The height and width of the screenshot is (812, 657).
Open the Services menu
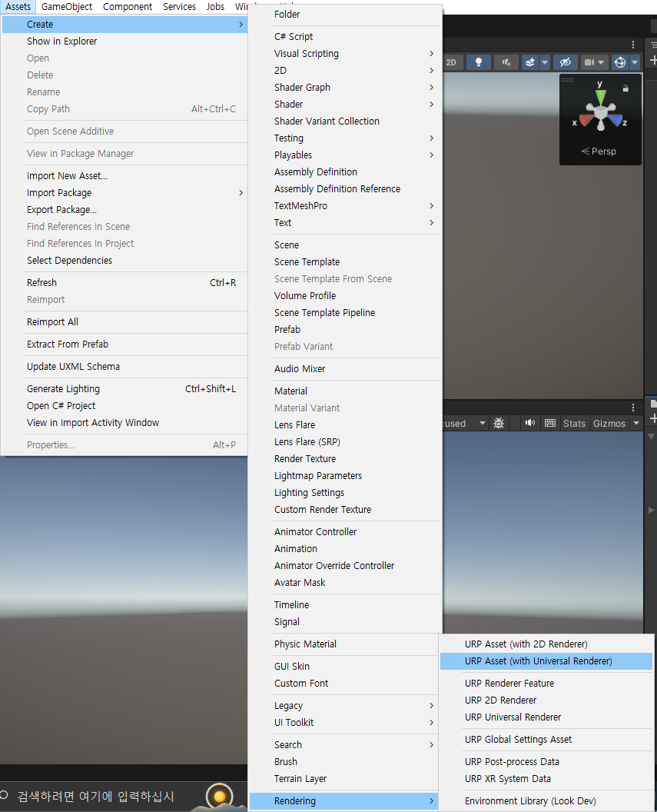click(x=179, y=7)
